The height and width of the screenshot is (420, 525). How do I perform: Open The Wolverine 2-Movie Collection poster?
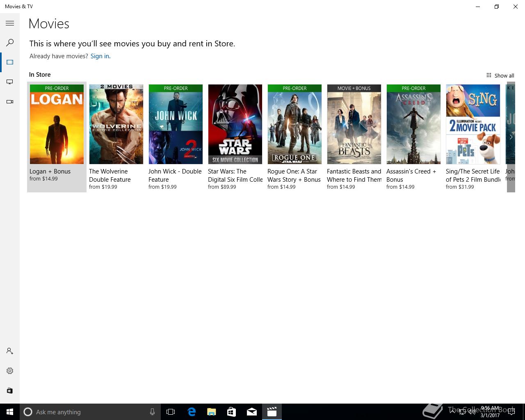coord(116,124)
